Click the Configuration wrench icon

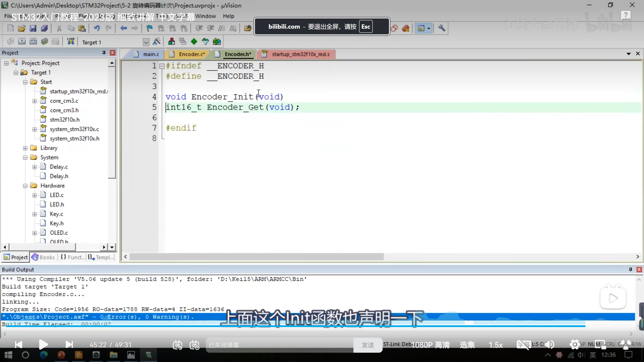(441, 28)
